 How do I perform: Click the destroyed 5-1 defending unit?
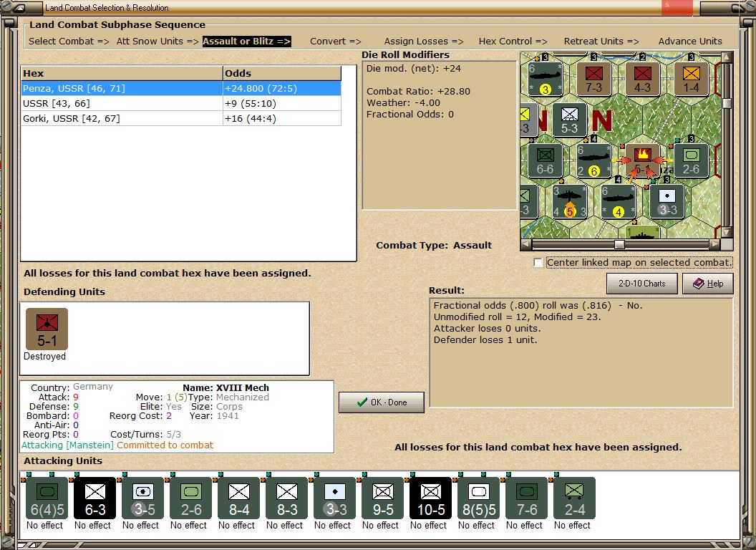point(47,329)
